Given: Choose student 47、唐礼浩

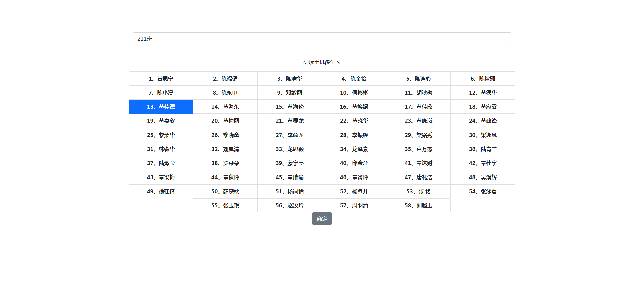Looking at the screenshot, I should click(418, 177).
